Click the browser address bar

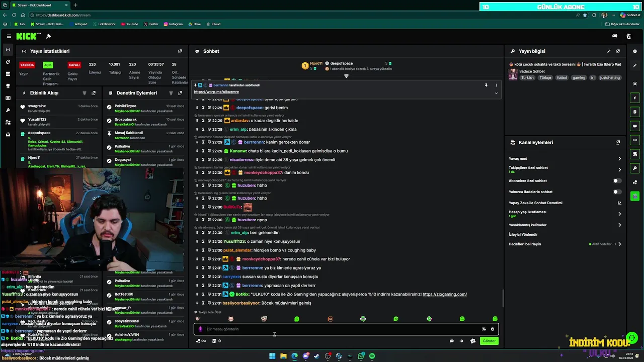pos(302,15)
